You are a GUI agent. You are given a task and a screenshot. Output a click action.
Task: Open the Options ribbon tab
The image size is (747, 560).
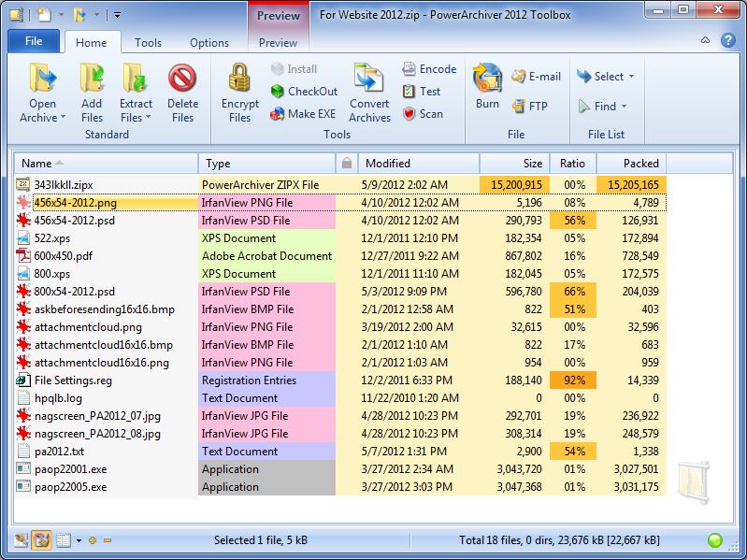point(209,43)
